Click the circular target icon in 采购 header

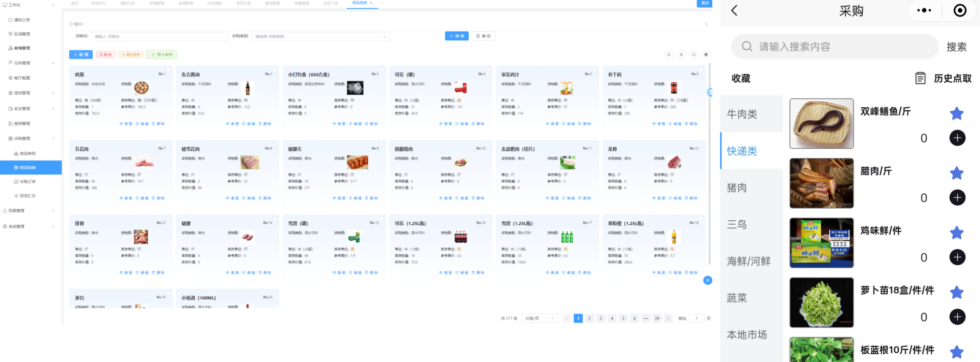click(960, 11)
